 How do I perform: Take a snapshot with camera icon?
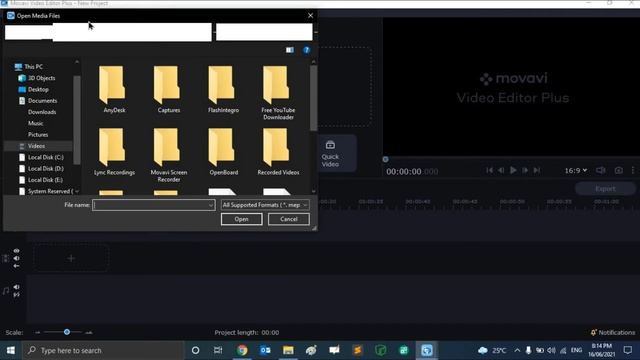(x=619, y=170)
